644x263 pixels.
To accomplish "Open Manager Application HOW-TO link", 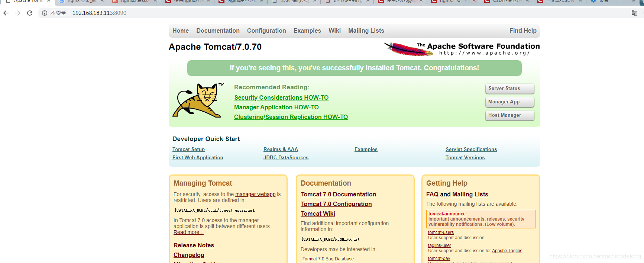I will (x=276, y=107).
